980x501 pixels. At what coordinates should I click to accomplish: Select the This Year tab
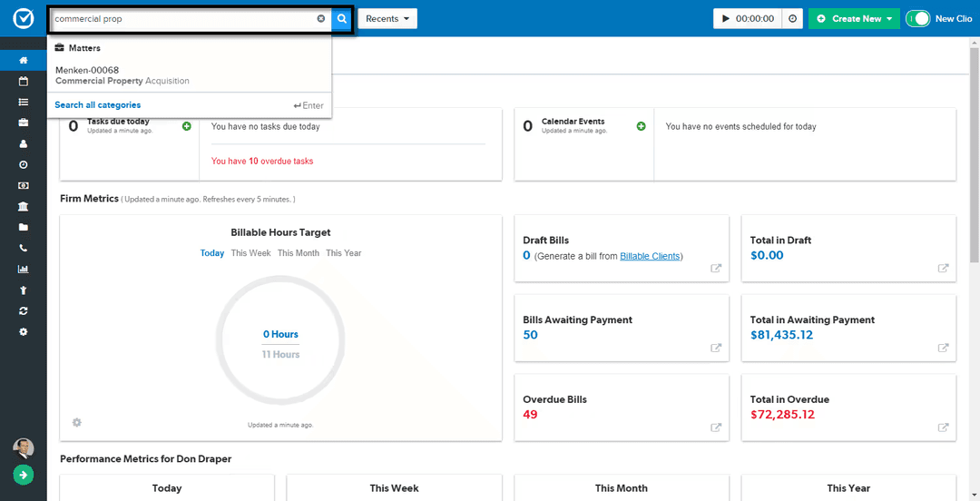(x=343, y=253)
